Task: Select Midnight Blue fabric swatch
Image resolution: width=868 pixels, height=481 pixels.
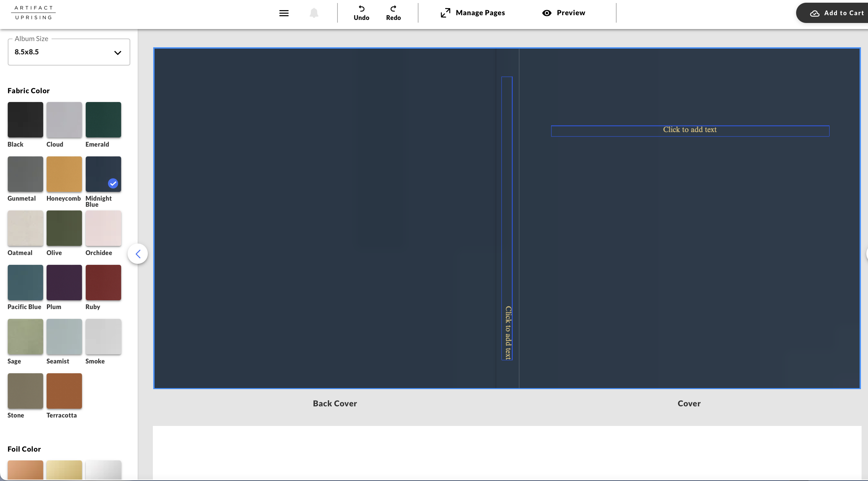Action: (x=103, y=174)
